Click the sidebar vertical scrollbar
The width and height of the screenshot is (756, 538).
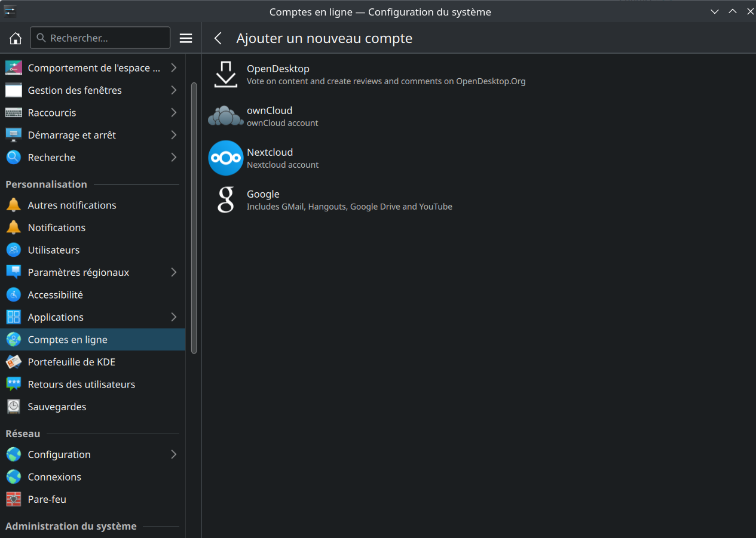[194, 218]
